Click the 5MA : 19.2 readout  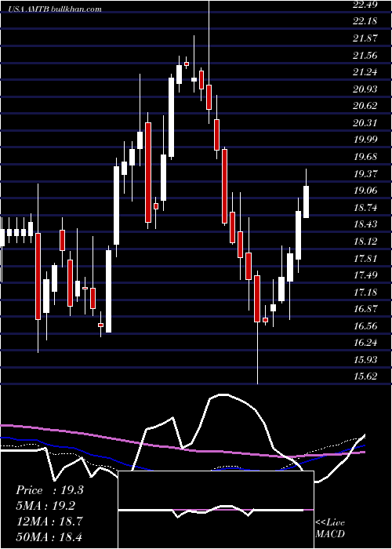click(x=45, y=506)
